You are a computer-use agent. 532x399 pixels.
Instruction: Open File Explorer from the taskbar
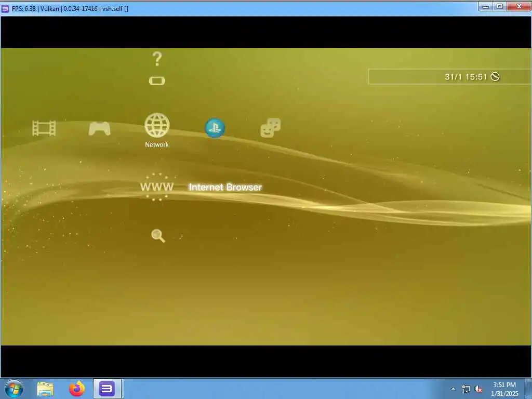point(45,389)
